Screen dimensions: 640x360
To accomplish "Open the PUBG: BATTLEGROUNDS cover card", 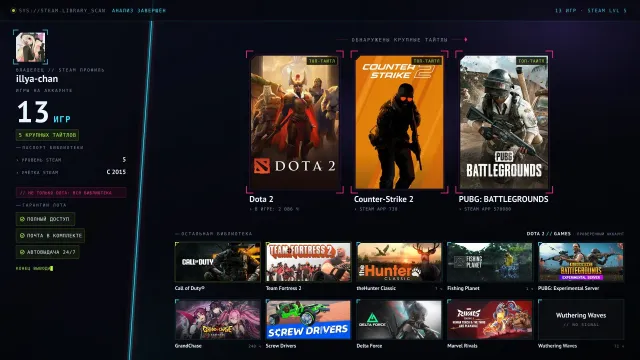I will (504, 122).
